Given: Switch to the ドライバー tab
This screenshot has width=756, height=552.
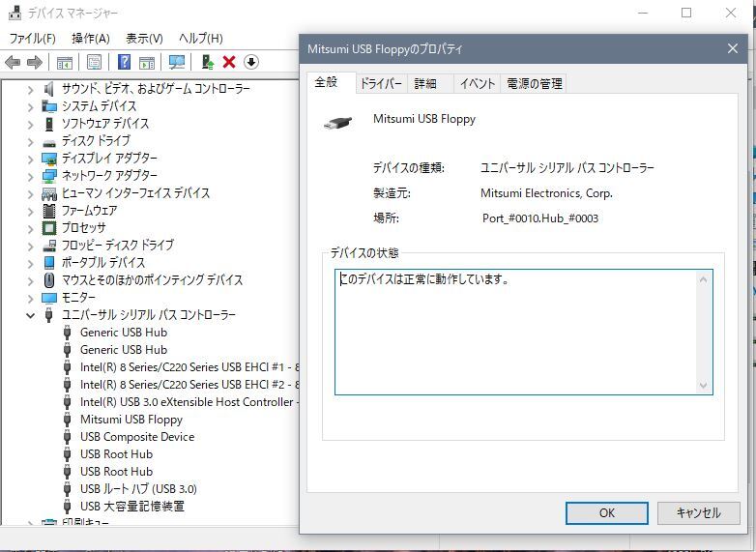Looking at the screenshot, I should click(x=381, y=84).
